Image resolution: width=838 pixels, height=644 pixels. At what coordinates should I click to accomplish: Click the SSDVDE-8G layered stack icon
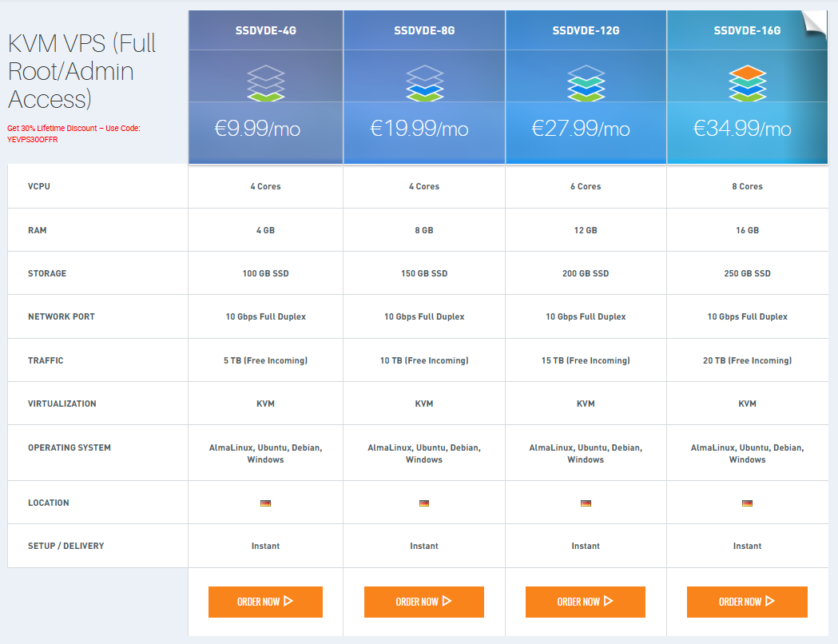coord(424,84)
